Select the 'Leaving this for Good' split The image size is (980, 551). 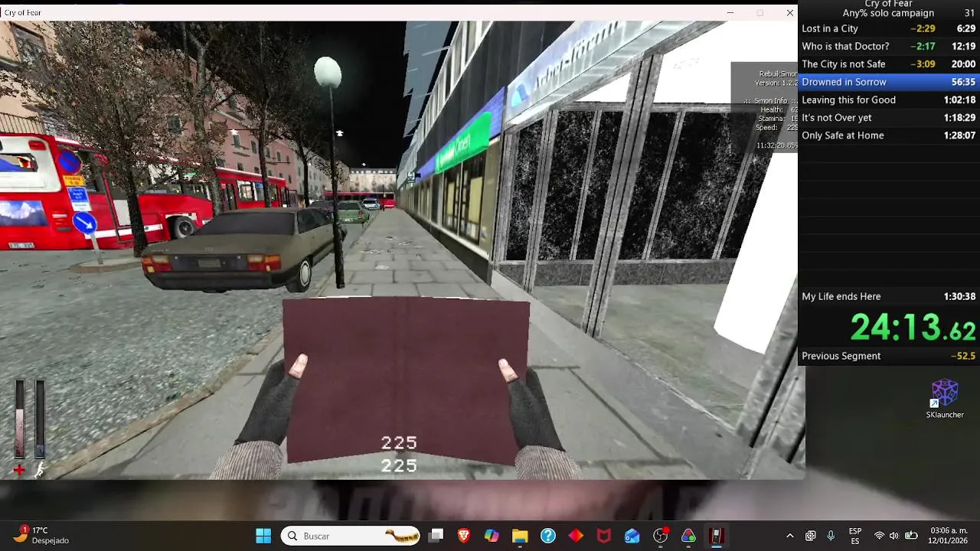pos(889,99)
